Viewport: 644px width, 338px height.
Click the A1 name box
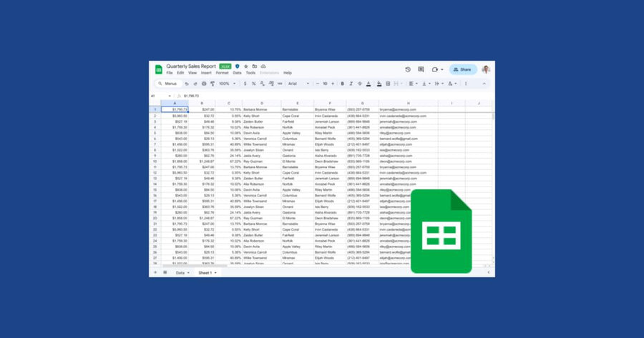[x=160, y=96]
